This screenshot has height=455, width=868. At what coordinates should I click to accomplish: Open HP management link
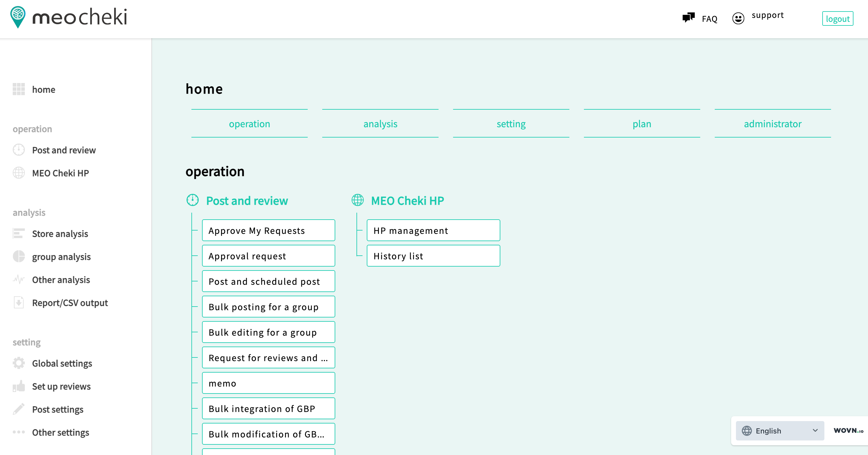point(433,231)
